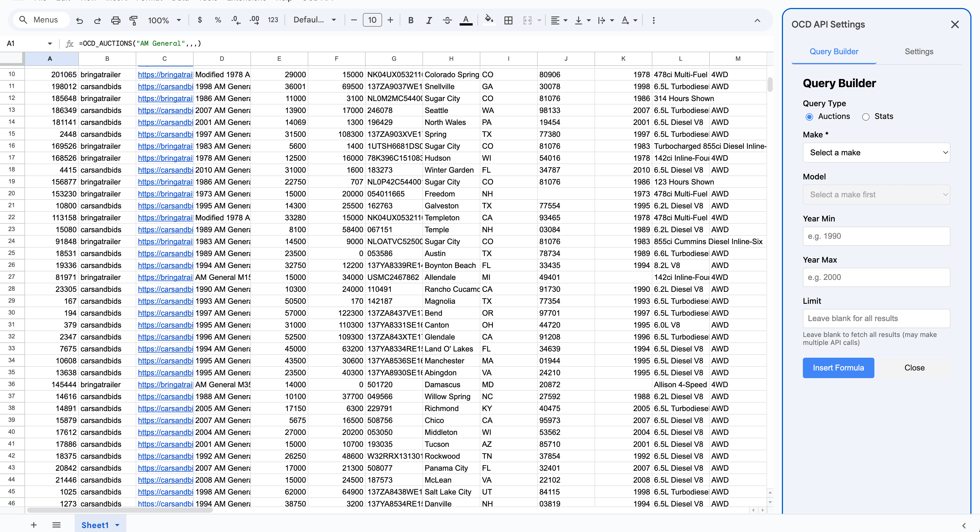980x532 pixels.
Task: Toggle bold formatting in the toolbar
Action: tap(411, 20)
